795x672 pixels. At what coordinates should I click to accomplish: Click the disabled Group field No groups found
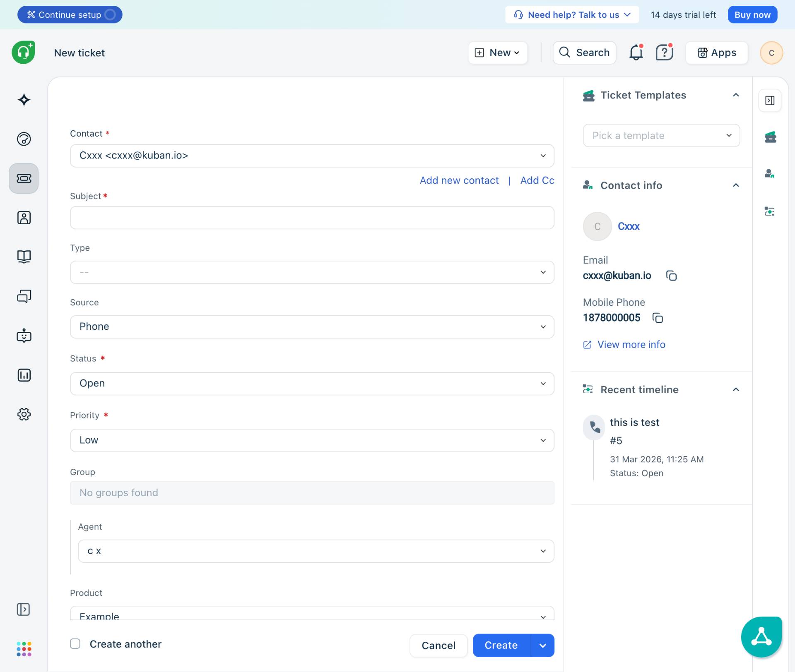[312, 493]
